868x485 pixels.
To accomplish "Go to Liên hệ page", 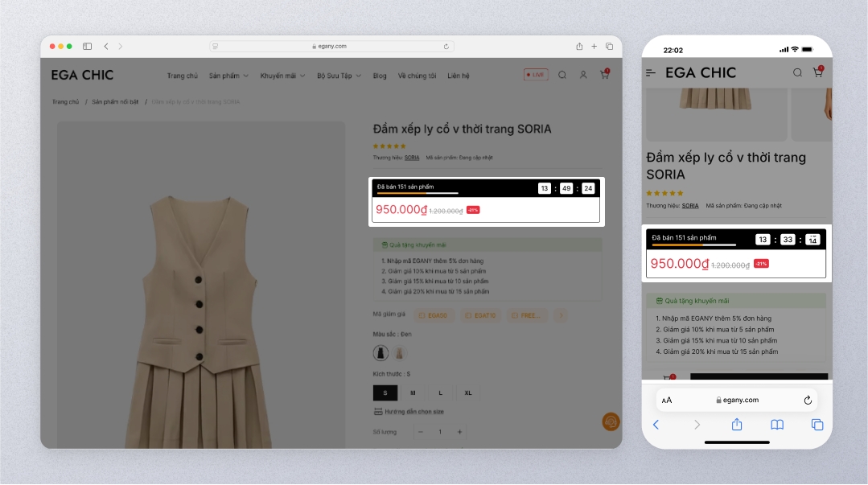I will point(459,76).
